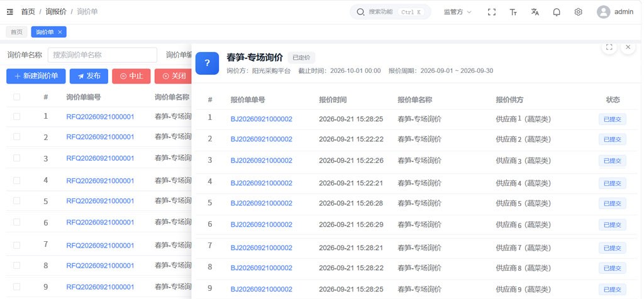Check the checkbox for row 3
644x299 pixels.
coord(16,158)
